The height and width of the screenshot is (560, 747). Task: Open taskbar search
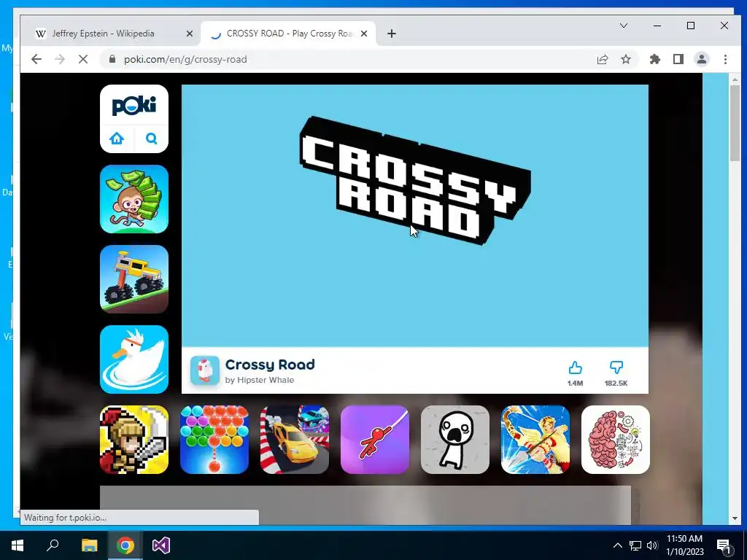coord(53,545)
